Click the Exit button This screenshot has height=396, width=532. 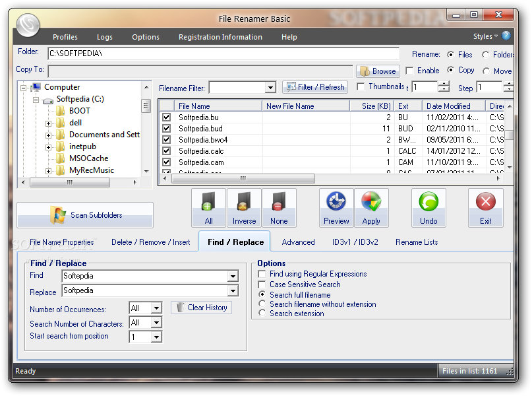[x=485, y=208]
